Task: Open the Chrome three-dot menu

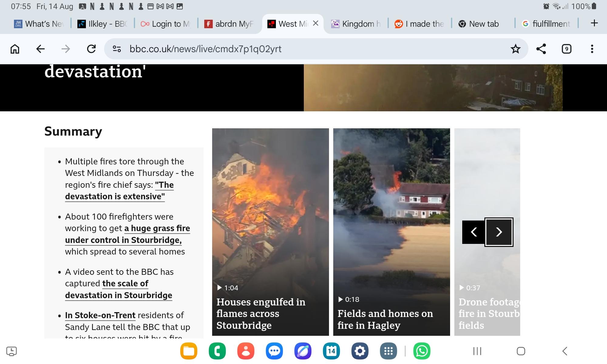Action: pyautogui.click(x=592, y=49)
